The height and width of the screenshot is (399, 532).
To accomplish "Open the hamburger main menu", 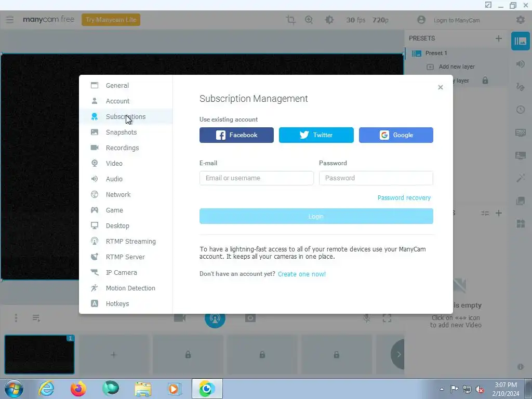I will [9, 20].
